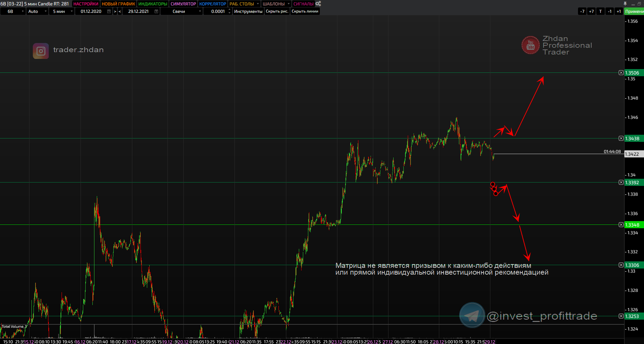Remove the 1.3253 horizontal line

621,316
